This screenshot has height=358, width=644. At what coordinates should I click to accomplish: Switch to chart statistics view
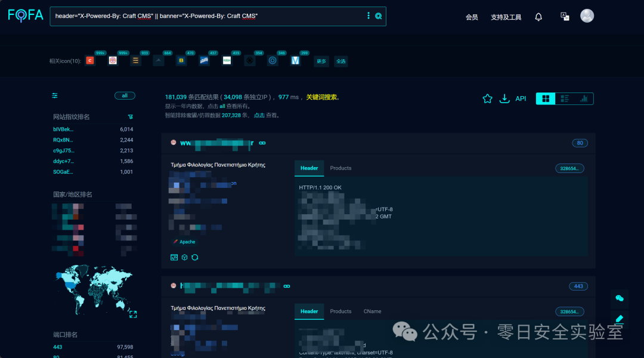pos(584,98)
